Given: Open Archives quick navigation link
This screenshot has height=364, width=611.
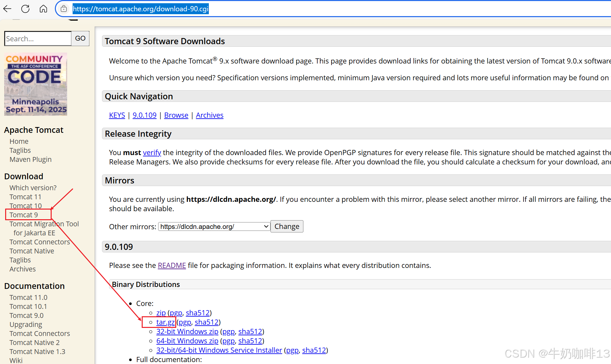Looking at the screenshot, I should tap(209, 115).
